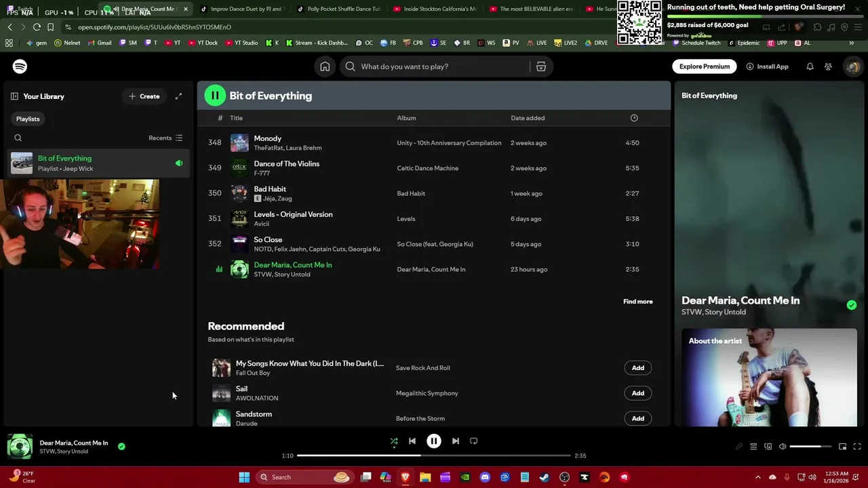Mute the Spotify volume speaker icon

click(783, 447)
